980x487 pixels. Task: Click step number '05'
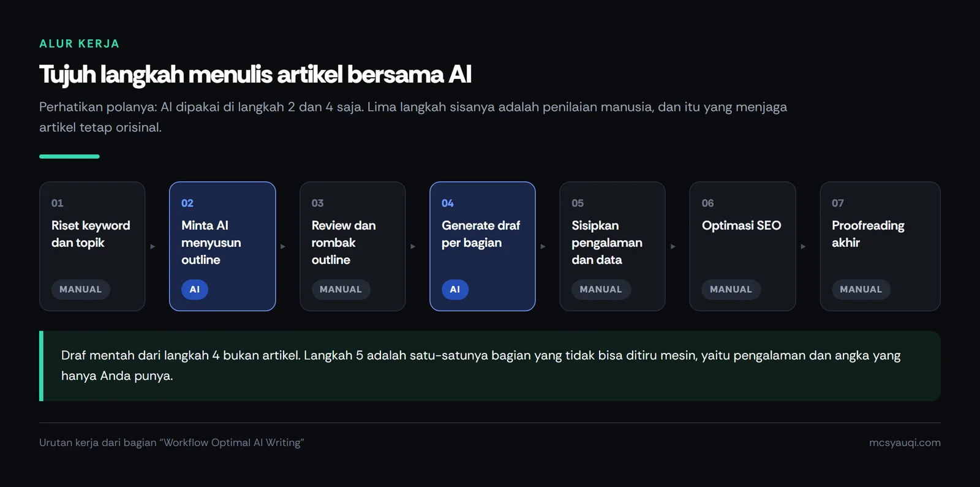tap(578, 203)
